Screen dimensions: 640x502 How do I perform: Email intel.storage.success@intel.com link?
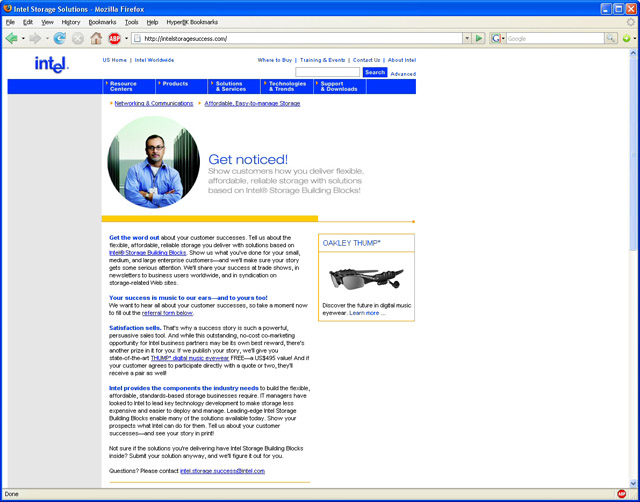222,471
